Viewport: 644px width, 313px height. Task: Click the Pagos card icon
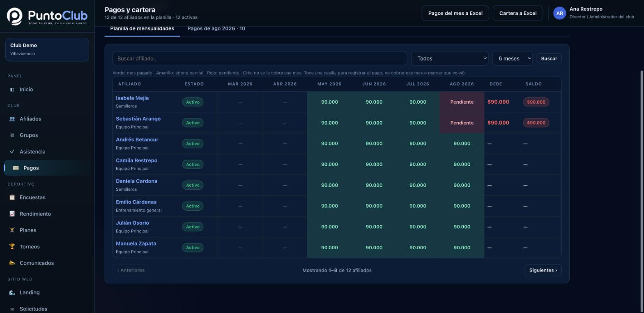click(16, 168)
